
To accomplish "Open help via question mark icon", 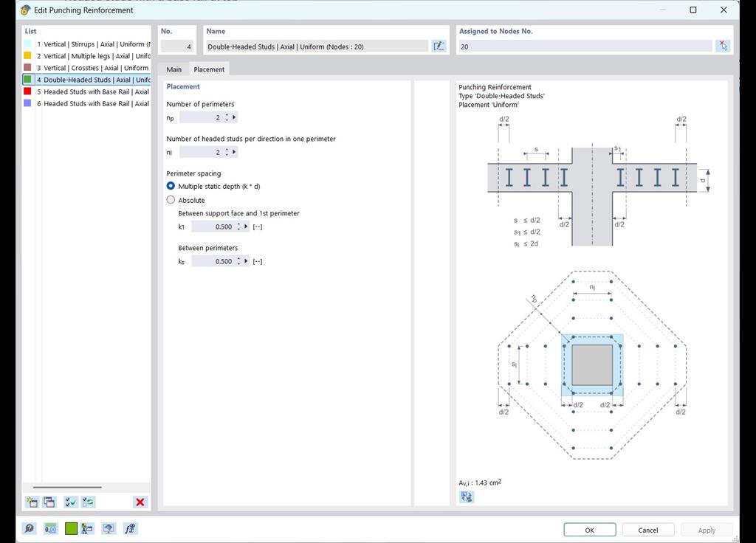I will click(x=29, y=528).
